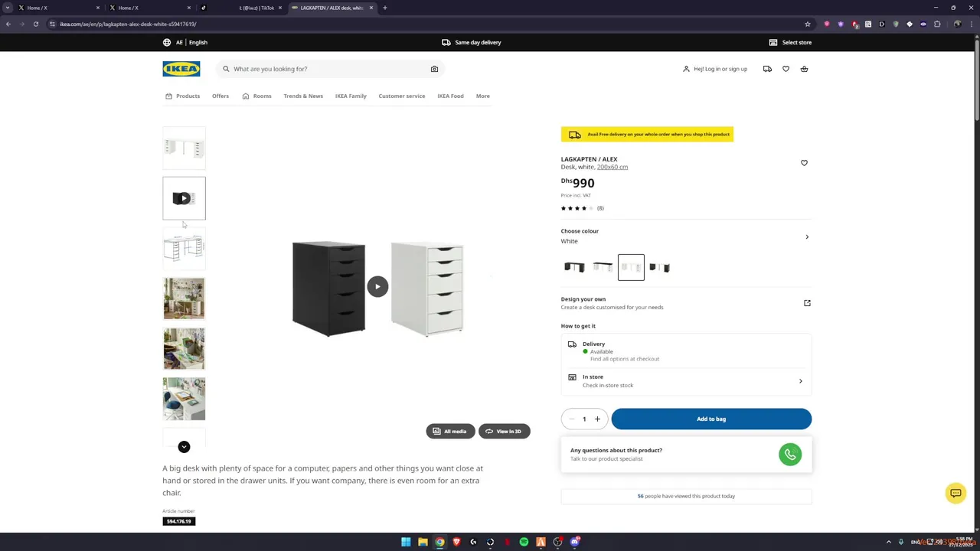Play the product video
This screenshot has width=980, height=551.
[x=377, y=287]
